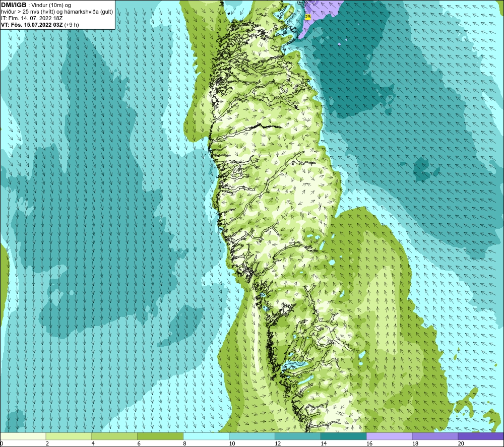Click the legend value 16

click(x=369, y=443)
